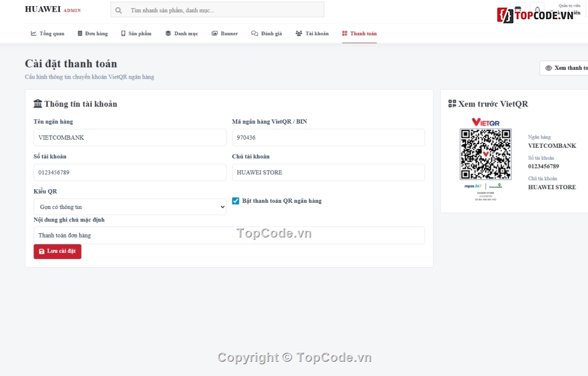
Task: Click the chat bubbles icon beside Đánh giá
Action: tap(254, 33)
